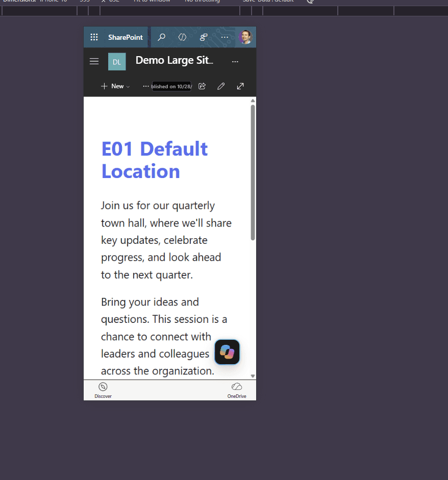Image resolution: width=448 pixels, height=480 pixels.
Task: Open command bar overflow ellipsis
Action: point(146,86)
